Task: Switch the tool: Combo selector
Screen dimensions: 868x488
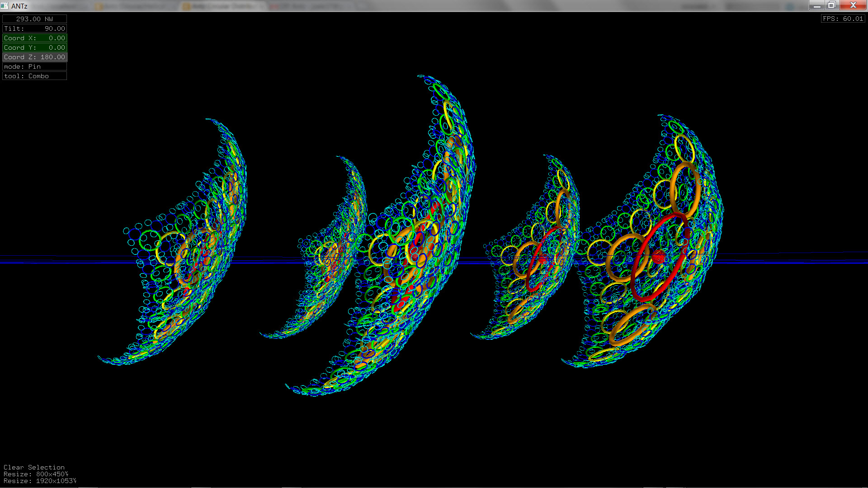Action: (34, 76)
